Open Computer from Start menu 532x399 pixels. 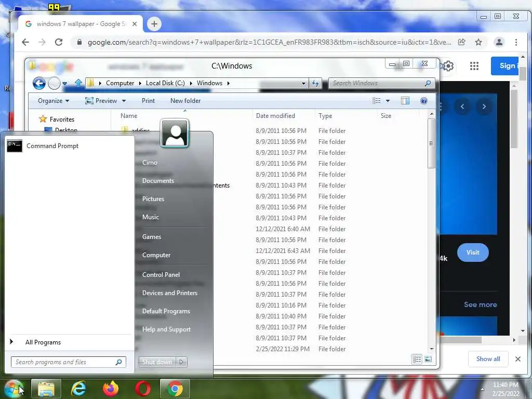coord(156,255)
